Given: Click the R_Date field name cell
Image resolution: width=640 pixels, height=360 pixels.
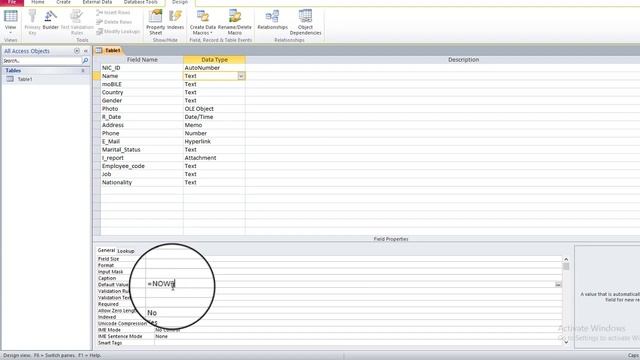Looking at the screenshot, I should coord(142,117).
